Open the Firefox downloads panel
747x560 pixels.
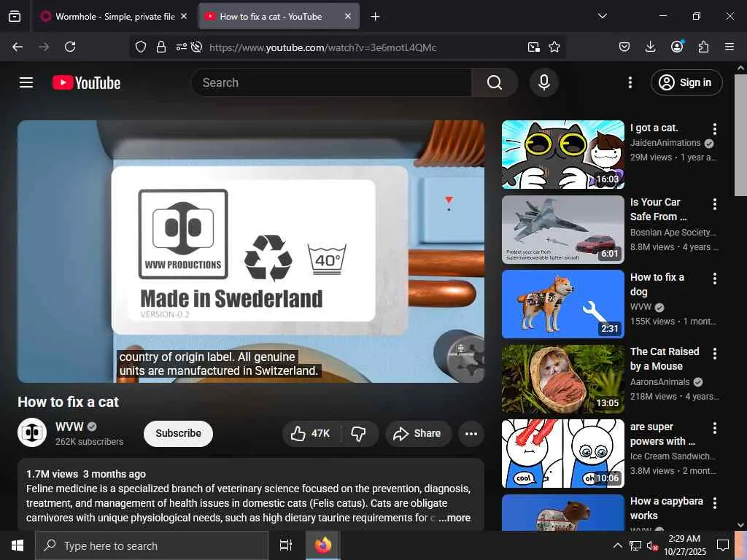(x=650, y=47)
